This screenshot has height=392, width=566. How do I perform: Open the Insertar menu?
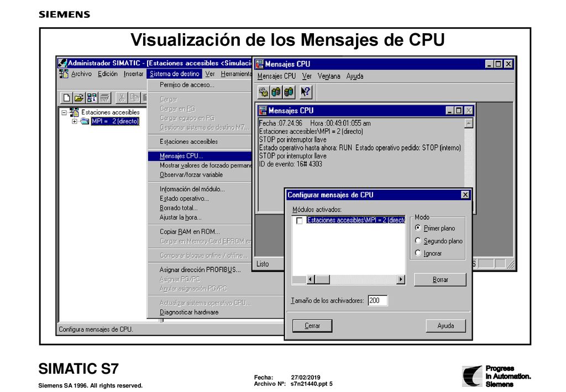[x=133, y=74]
